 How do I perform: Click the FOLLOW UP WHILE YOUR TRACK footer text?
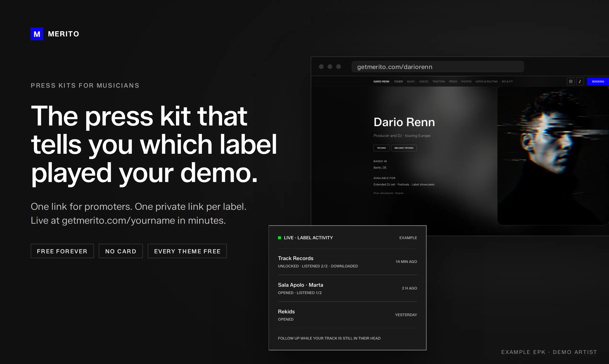click(x=329, y=338)
